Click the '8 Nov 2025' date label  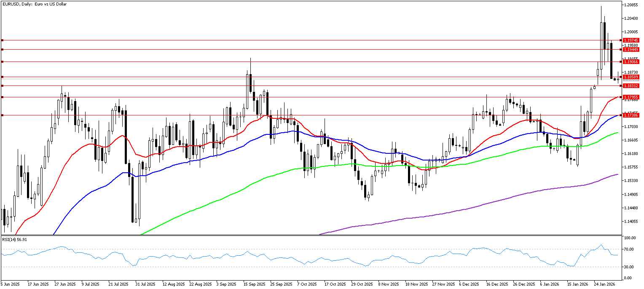[x=388, y=284]
